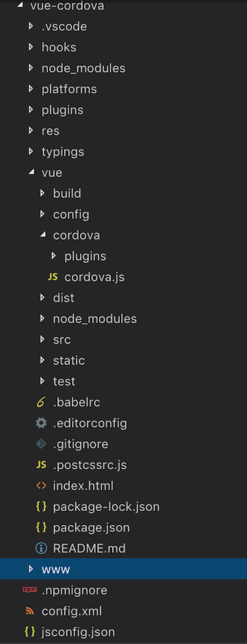
Task: Expand the node_modules folder under vue
Action: click(42, 319)
